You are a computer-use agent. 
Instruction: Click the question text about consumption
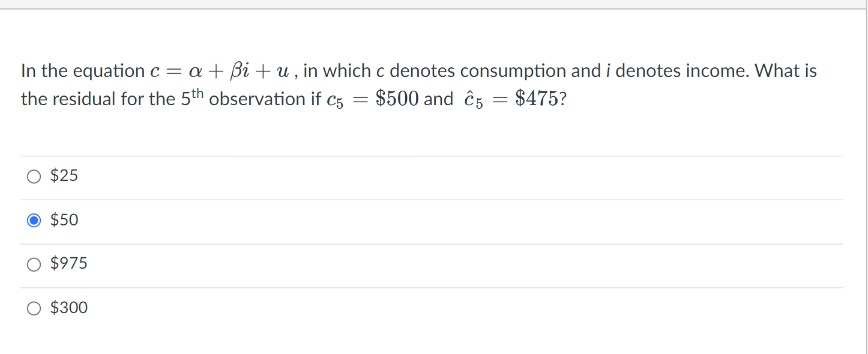click(x=420, y=84)
